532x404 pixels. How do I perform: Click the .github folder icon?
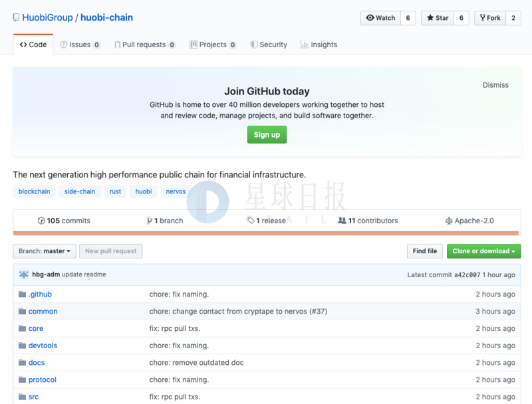(x=23, y=294)
